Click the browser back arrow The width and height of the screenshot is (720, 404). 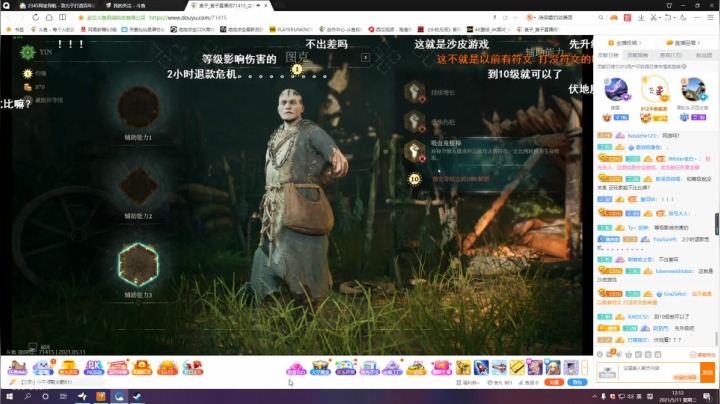pyautogui.click(x=9, y=17)
